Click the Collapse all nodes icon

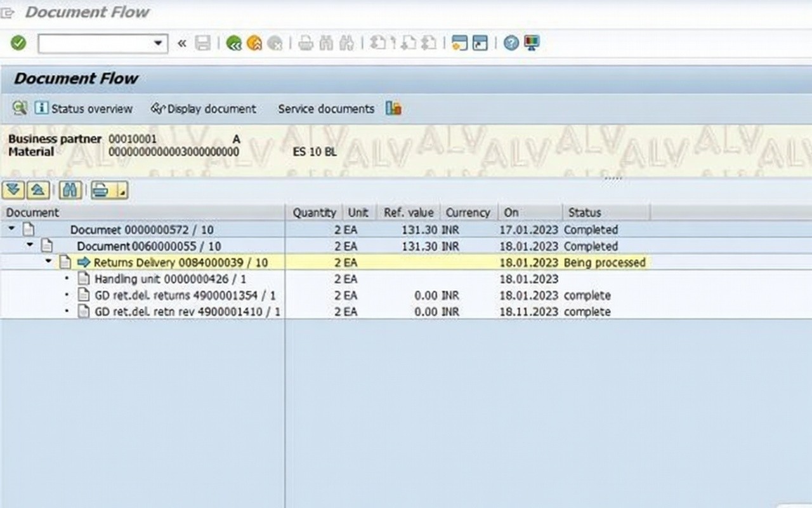tap(38, 190)
